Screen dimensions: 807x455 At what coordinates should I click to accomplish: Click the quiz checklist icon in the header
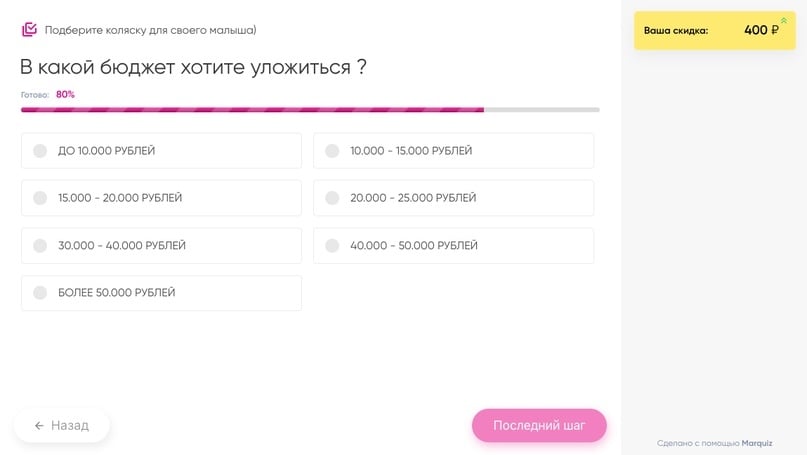pyautogui.click(x=29, y=30)
